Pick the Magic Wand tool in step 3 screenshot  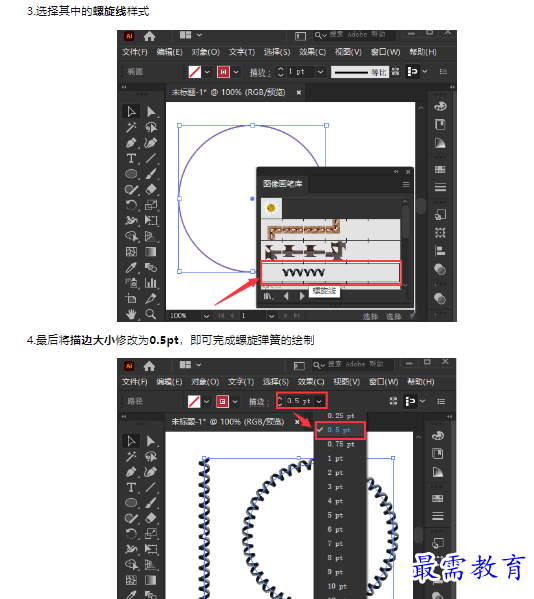click(131, 127)
